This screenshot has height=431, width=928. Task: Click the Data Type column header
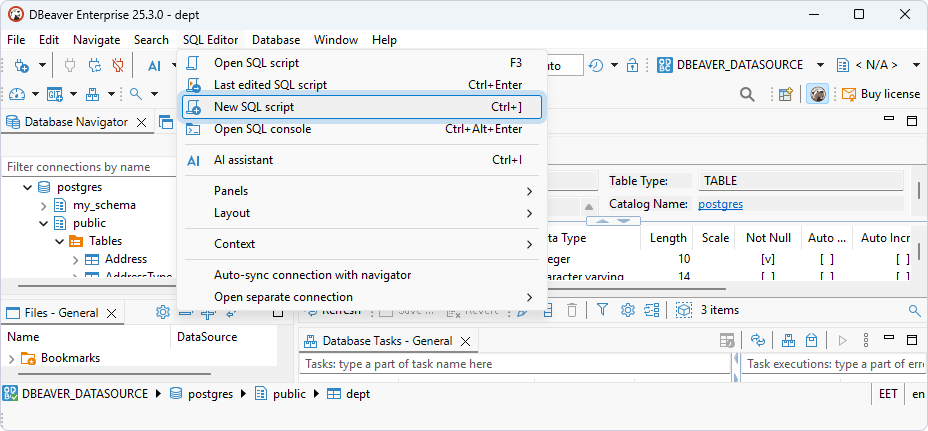592,238
